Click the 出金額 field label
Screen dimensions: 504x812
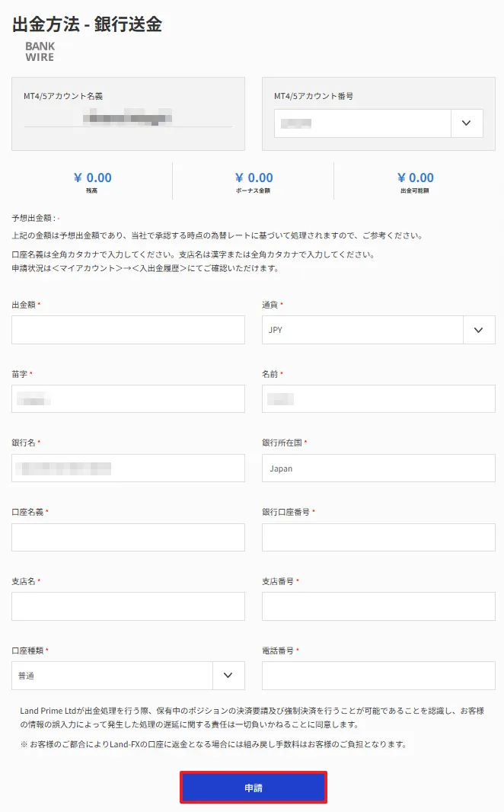24,305
